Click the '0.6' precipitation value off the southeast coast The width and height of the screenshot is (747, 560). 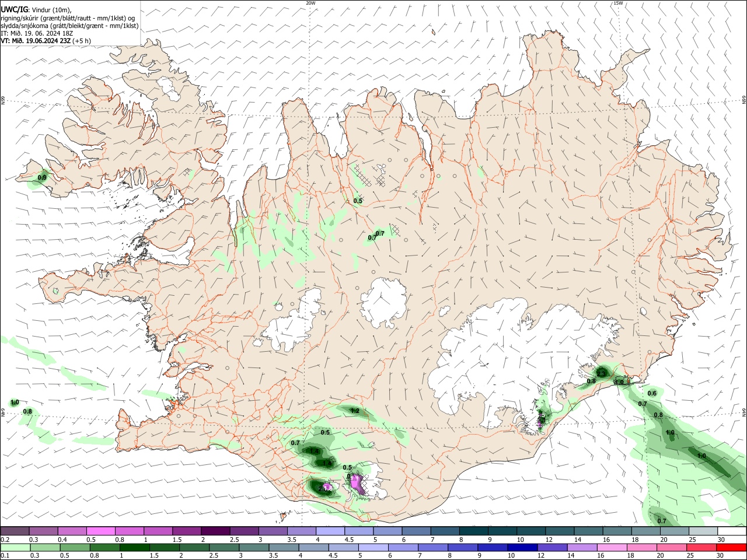(x=652, y=394)
